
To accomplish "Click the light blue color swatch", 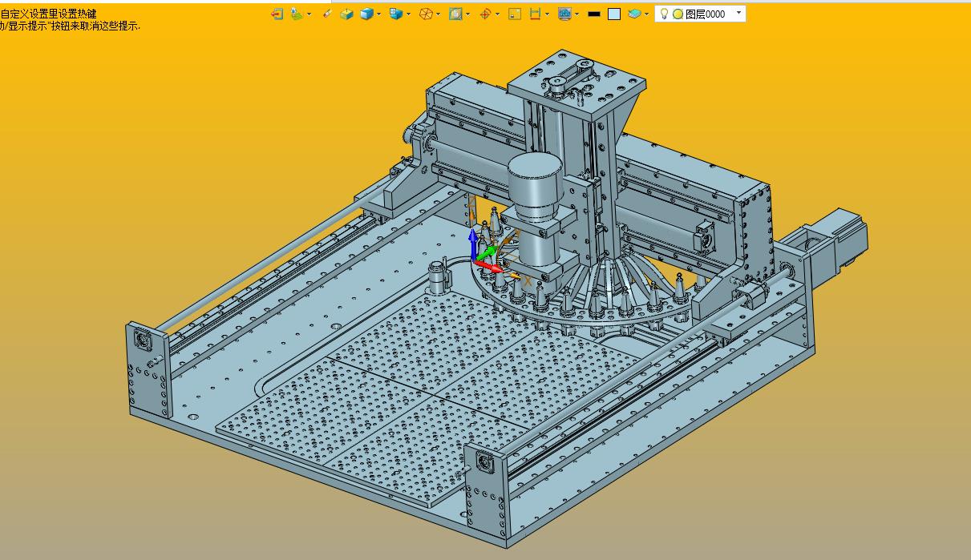I will pyautogui.click(x=614, y=14).
